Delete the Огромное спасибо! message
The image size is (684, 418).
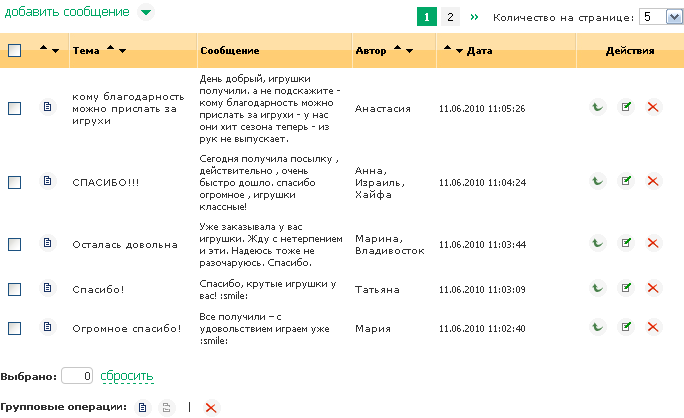[654, 326]
